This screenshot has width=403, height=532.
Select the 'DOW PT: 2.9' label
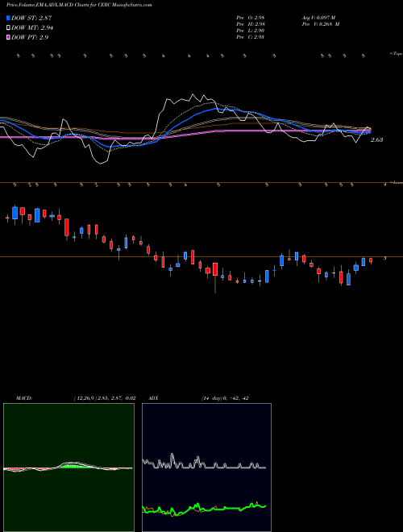click(x=30, y=37)
